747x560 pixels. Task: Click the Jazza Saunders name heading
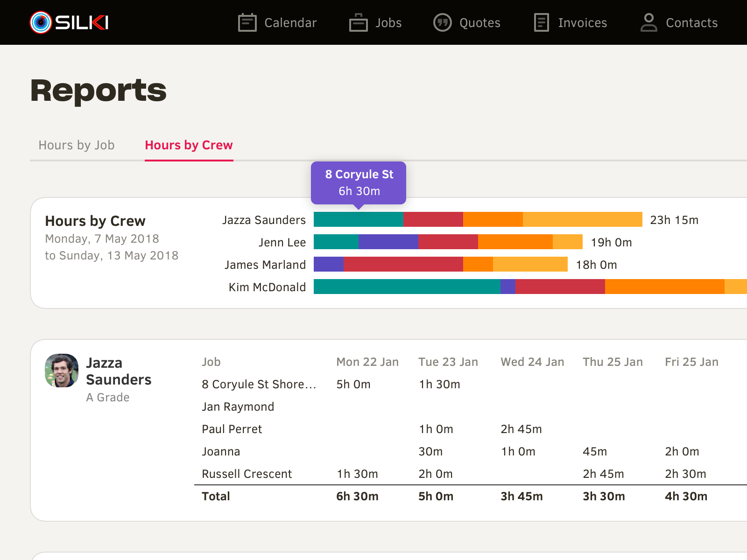[119, 371]
